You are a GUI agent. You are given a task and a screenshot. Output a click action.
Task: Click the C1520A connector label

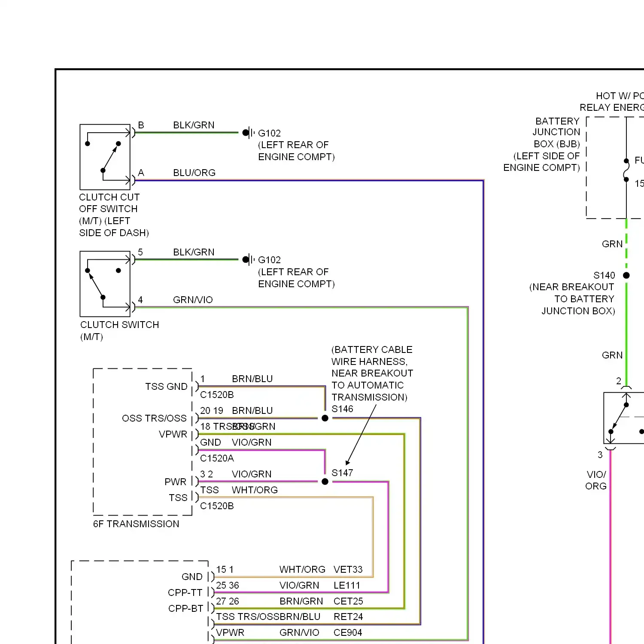[217, 458]
